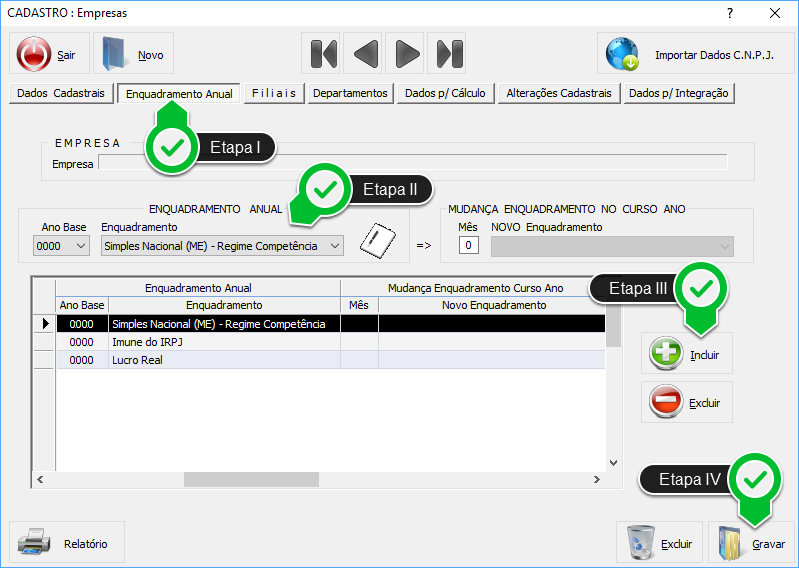Open the Departamentos tab
The image size is (799, 568).
[349, 93]
